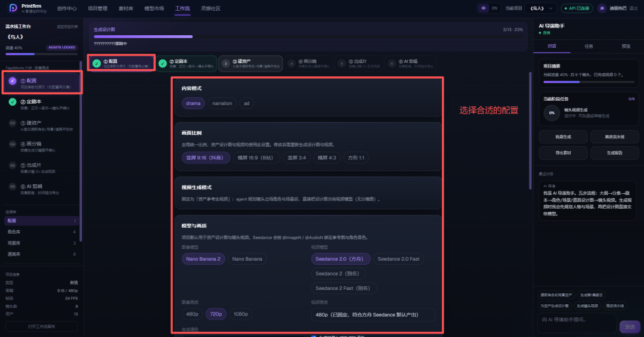
Task: Click the 06 step badge beside AI 剪辑 in sidebar
Action: [x=13, y=187]
